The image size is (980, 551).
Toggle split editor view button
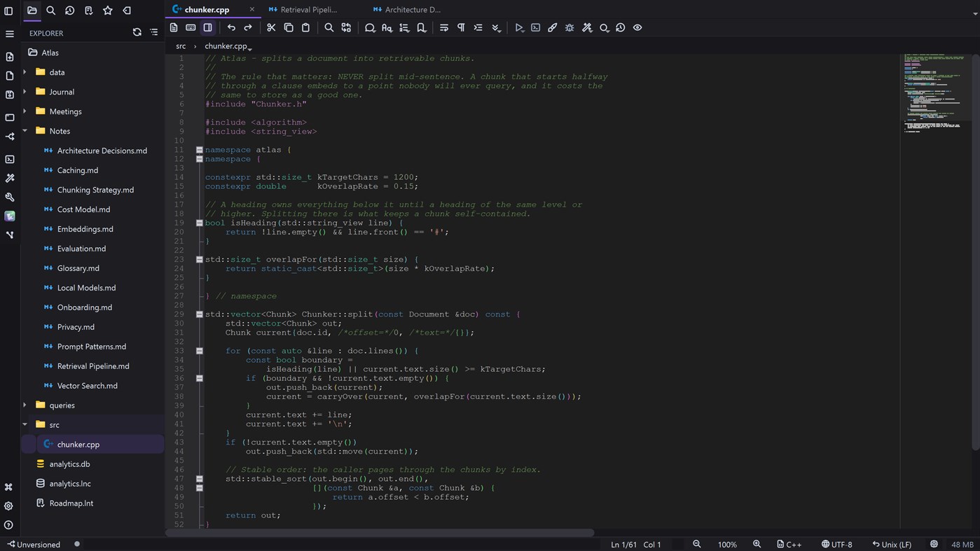point(208,28)
